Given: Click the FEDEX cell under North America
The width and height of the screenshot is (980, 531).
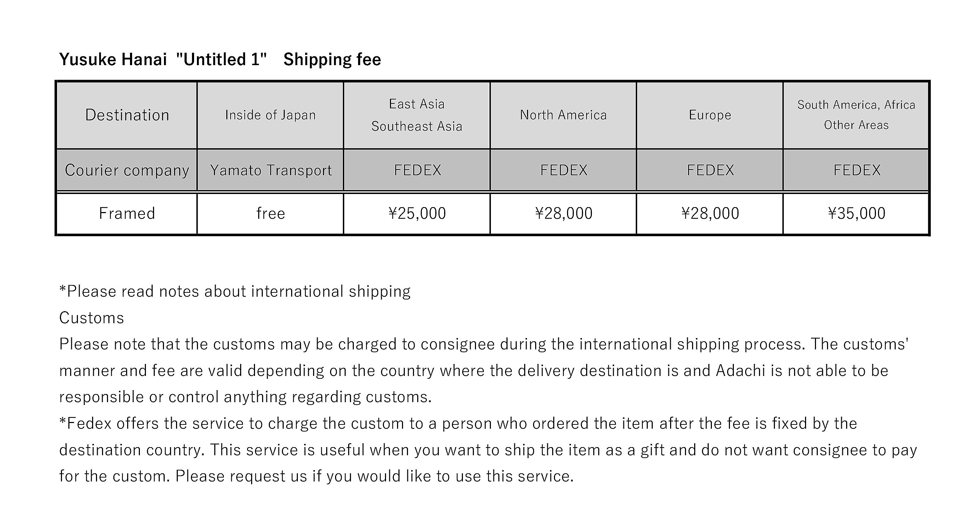Looking at the screenshot, I should tap(563, 170).
